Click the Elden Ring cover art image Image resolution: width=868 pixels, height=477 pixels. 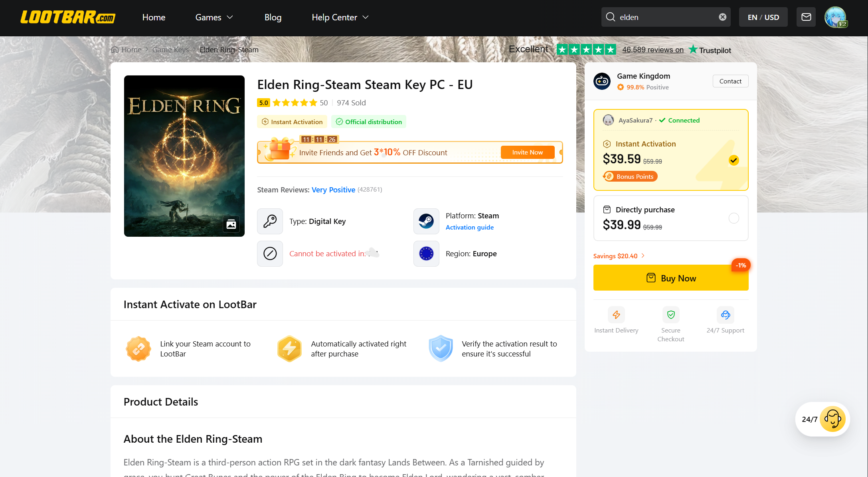coord(184,156)
